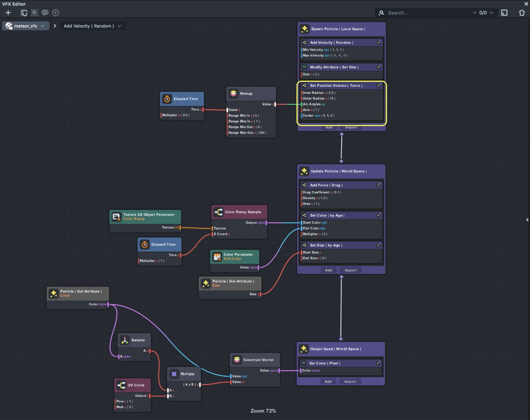Click the Swizzle node icon
The width and height of the screenshot is (530, 420).
(125, 340)
